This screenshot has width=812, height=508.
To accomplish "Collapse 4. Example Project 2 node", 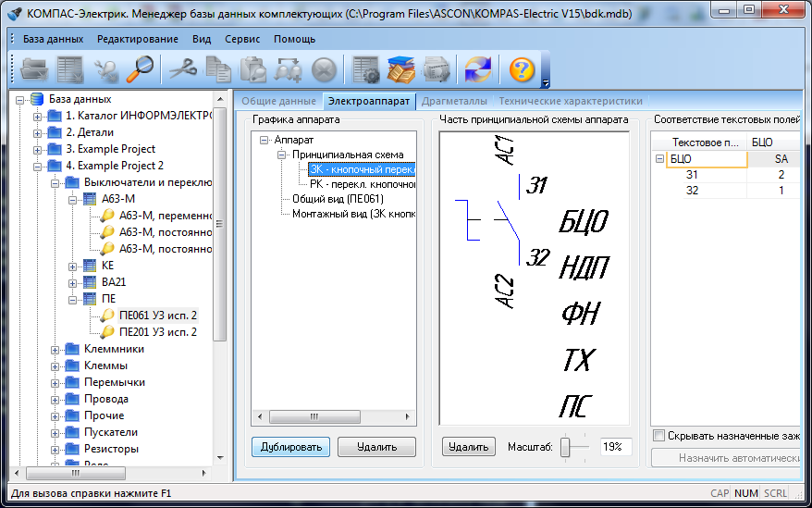I will coord(37,167).
